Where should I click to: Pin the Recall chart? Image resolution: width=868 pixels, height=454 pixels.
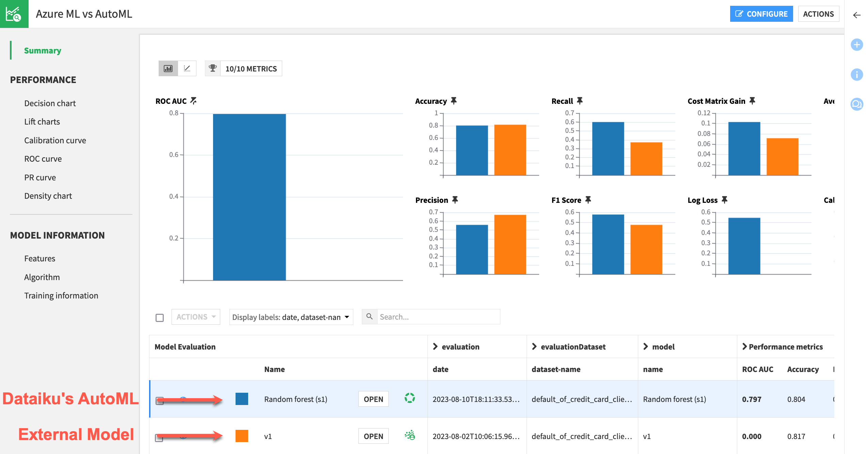[580, 101]
